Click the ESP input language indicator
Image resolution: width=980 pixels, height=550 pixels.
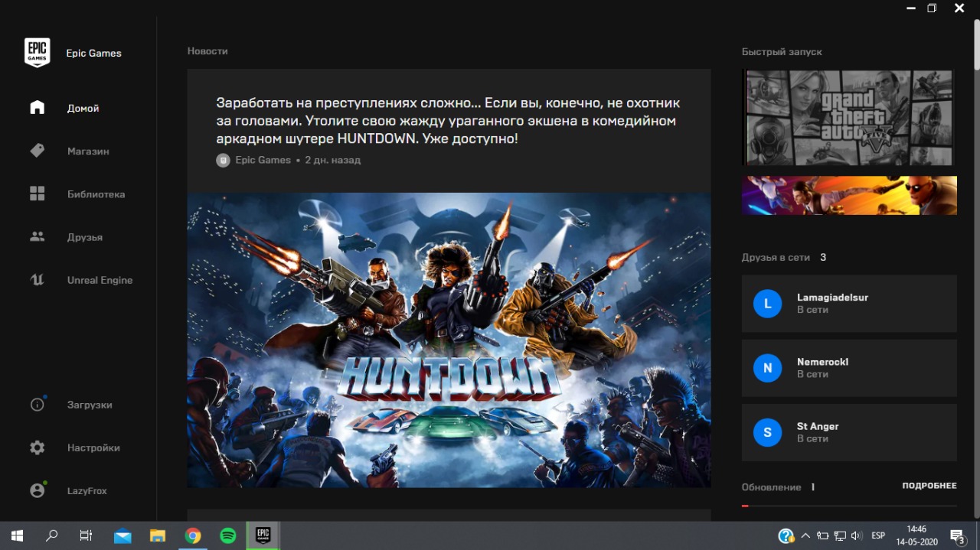point(878,535)
